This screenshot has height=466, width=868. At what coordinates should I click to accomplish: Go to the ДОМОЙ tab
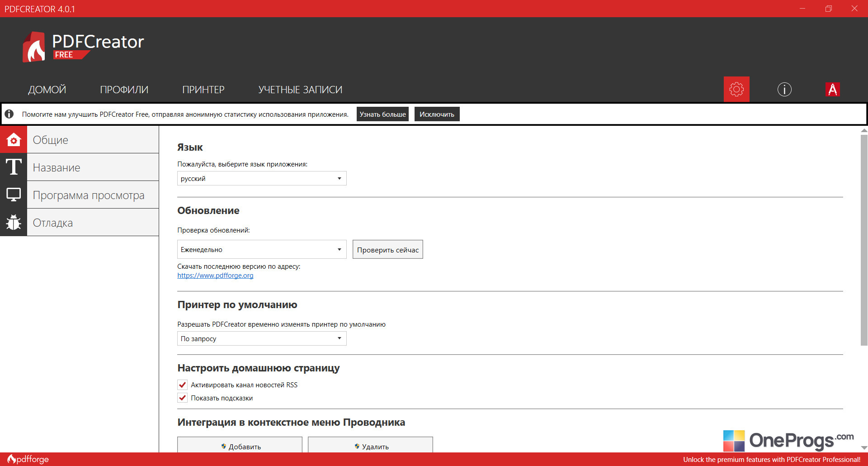[47, 90]
